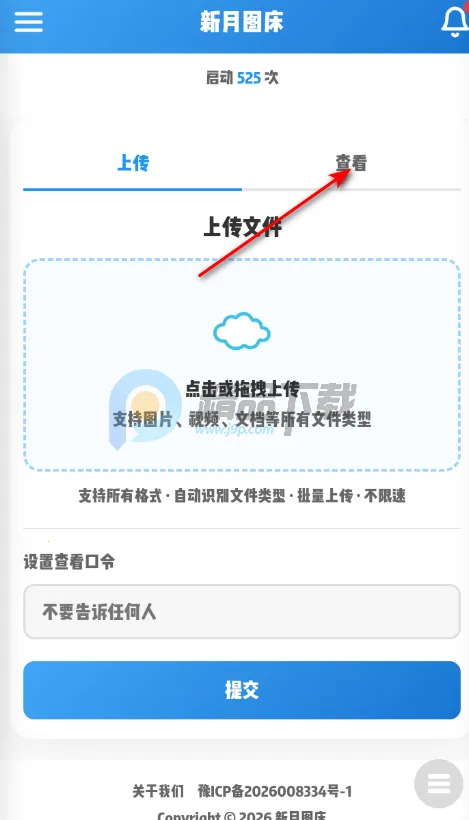Switch to the 查看 tab

351,163
